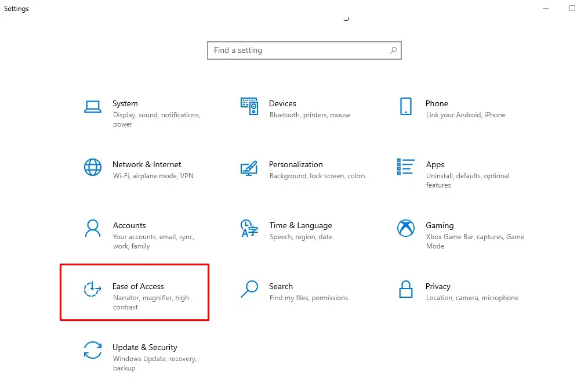Open Time & Language heading
Screen dimensions: 588x382
click(x=301, y=225)
